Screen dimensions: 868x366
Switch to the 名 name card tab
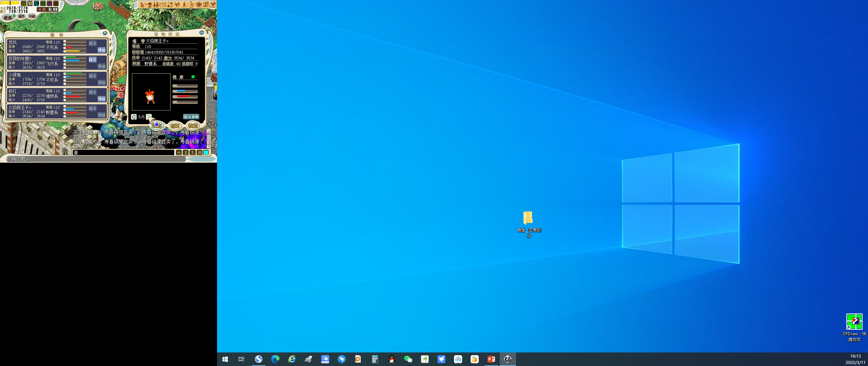43,3
